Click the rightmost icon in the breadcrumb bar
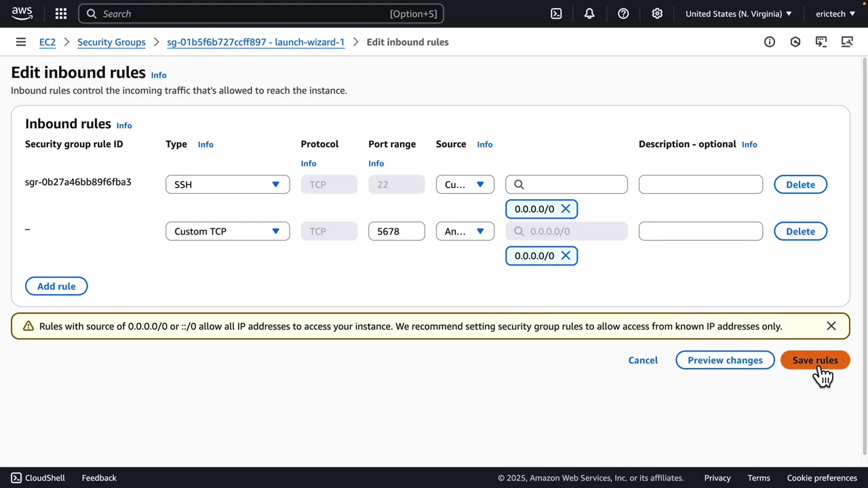The width and height of the screenshot is (868, 488). (847, 42)
